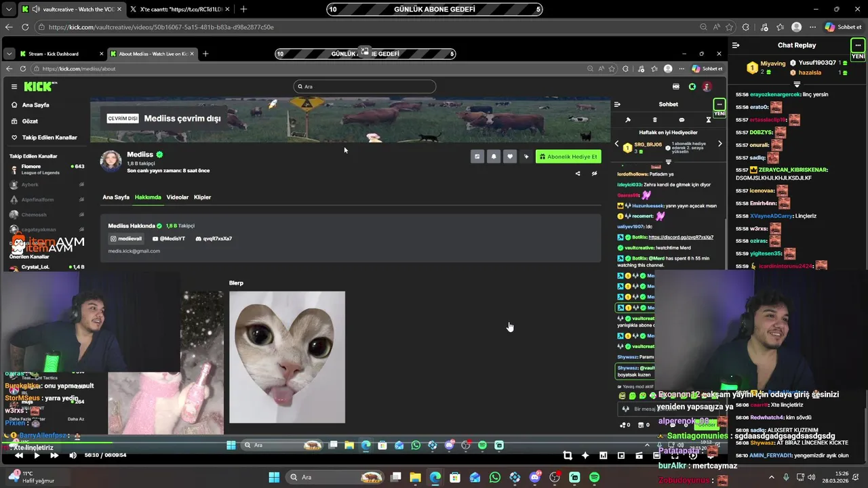Show hidden system tray icons
The image size is (868, 488).
coord(772,477)
